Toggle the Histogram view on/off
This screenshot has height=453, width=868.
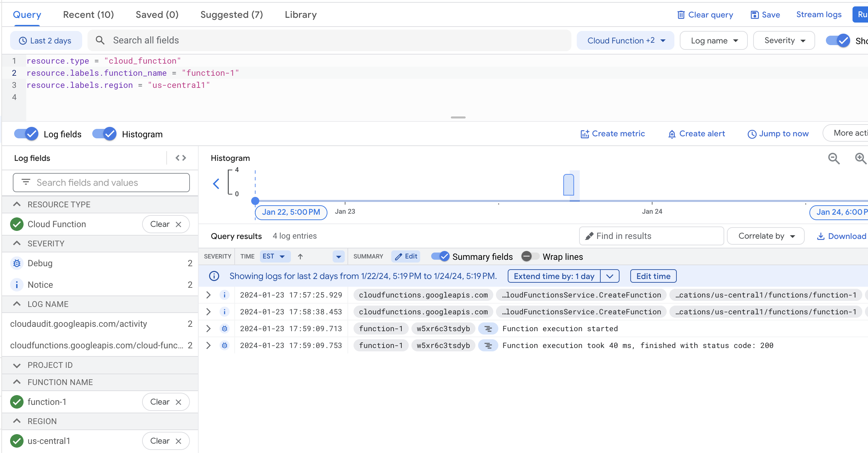click(105, 134)
